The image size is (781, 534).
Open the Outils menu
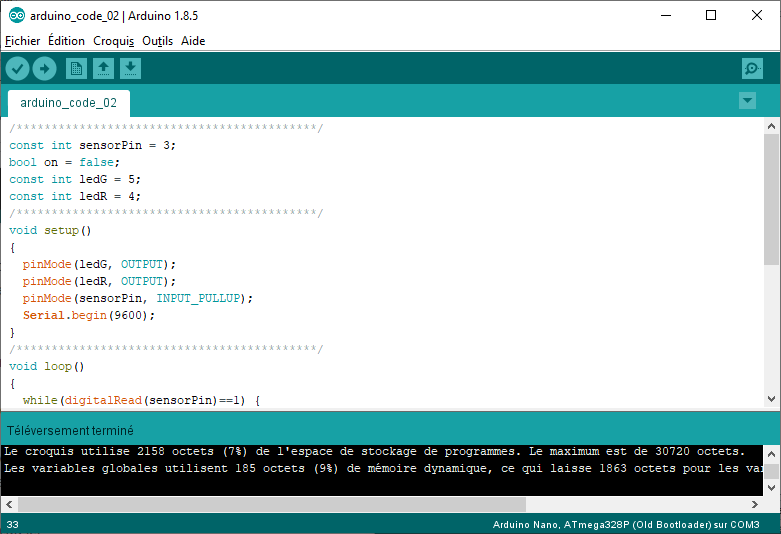(x=157, y=41)
